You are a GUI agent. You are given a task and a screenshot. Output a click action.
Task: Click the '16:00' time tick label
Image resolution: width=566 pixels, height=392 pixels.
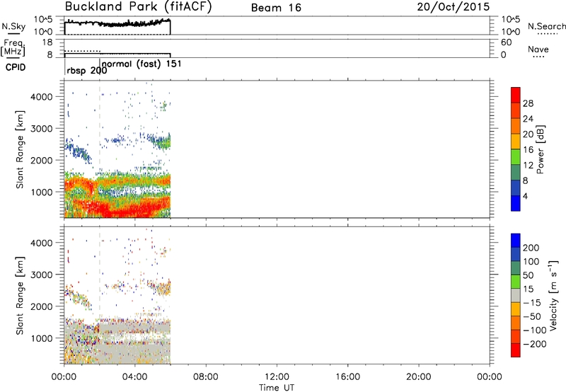(347, 377)
